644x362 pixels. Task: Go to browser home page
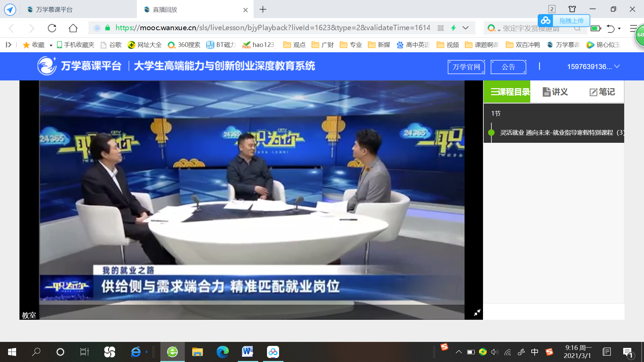73,28
